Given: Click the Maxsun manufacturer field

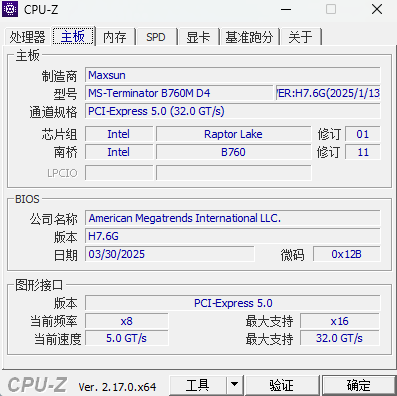Looking at the screenshot, I should point(232,75).
